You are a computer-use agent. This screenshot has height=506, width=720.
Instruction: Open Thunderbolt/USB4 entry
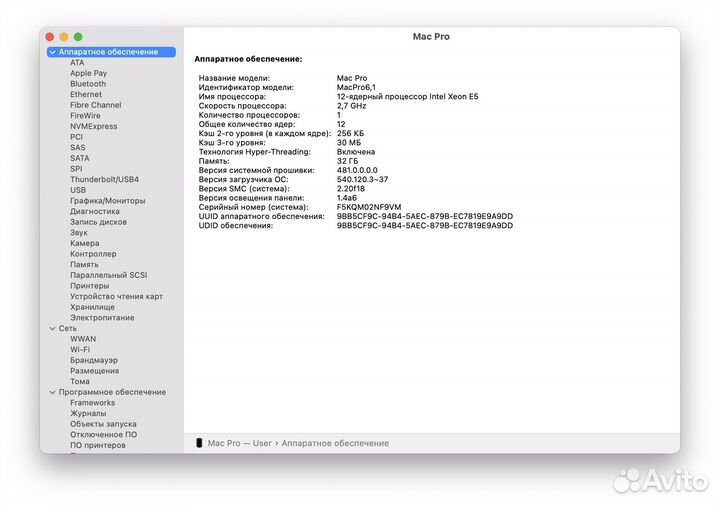(104, 179)
